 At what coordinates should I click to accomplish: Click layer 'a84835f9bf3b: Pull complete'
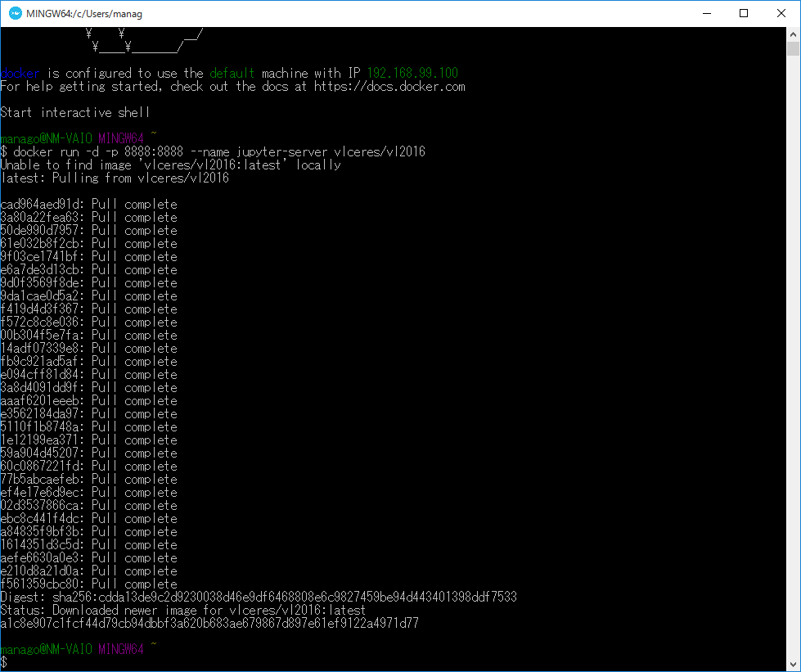(x=89, y=532)
